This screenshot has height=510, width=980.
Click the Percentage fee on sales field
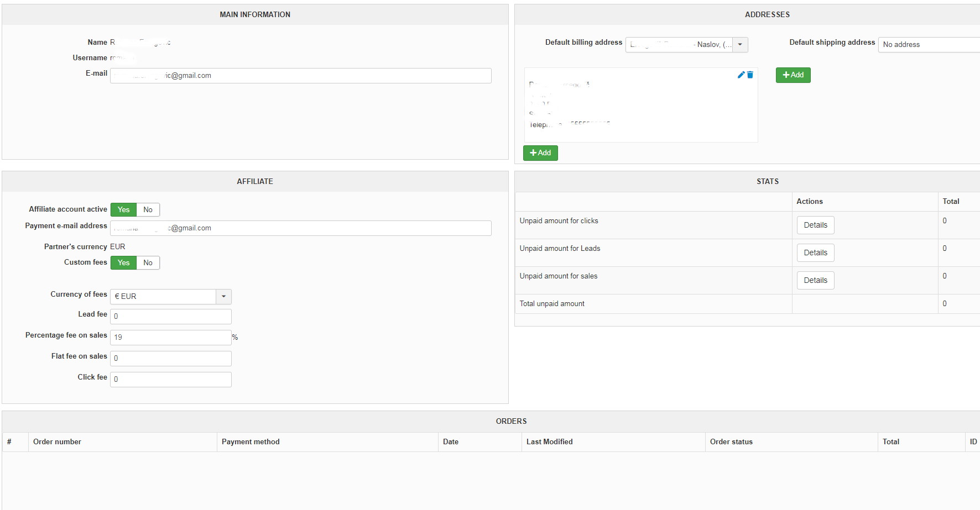tap(170, 338)
